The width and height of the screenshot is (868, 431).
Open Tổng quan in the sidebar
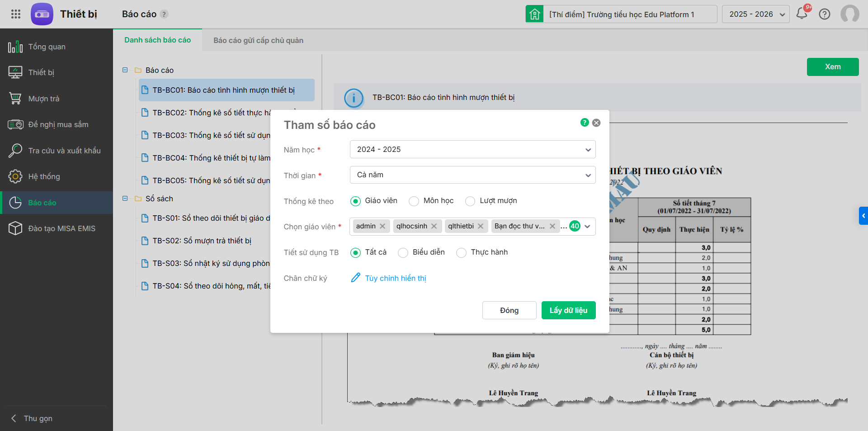pos(57,47)
